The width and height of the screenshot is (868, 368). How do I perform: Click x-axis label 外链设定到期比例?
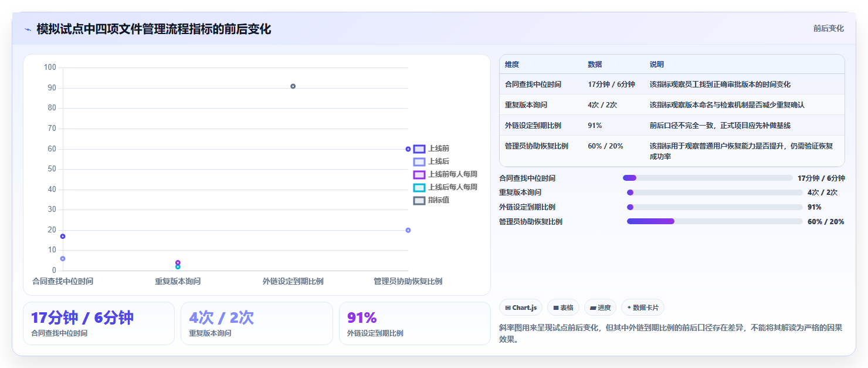(293, 282)
